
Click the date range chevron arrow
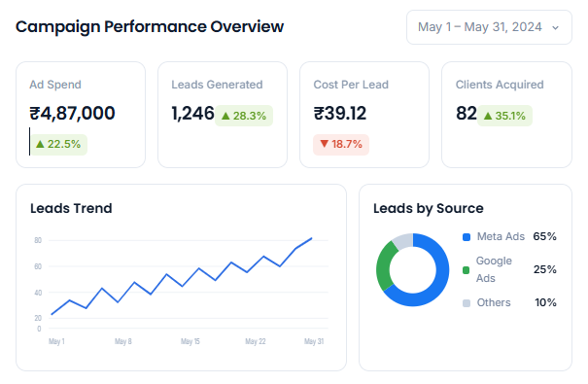(555, 28)
